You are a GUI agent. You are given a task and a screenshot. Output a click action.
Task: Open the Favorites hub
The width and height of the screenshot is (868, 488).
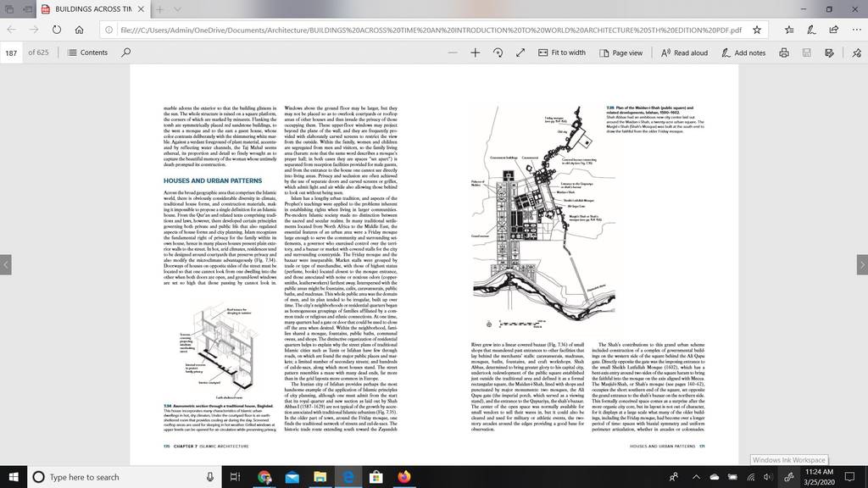click(789, 30)
